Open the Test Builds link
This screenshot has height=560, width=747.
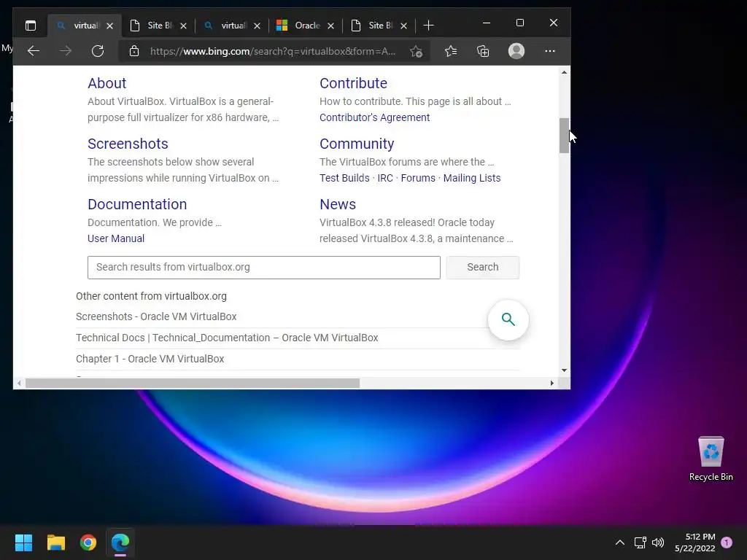pyautogui.click(x=344, y=178)
